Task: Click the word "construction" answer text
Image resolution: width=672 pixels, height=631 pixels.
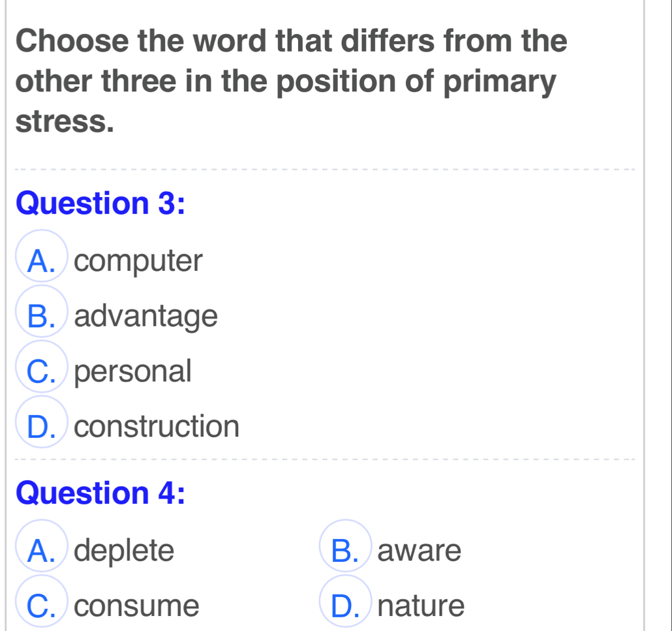Action: coord(162,427)
